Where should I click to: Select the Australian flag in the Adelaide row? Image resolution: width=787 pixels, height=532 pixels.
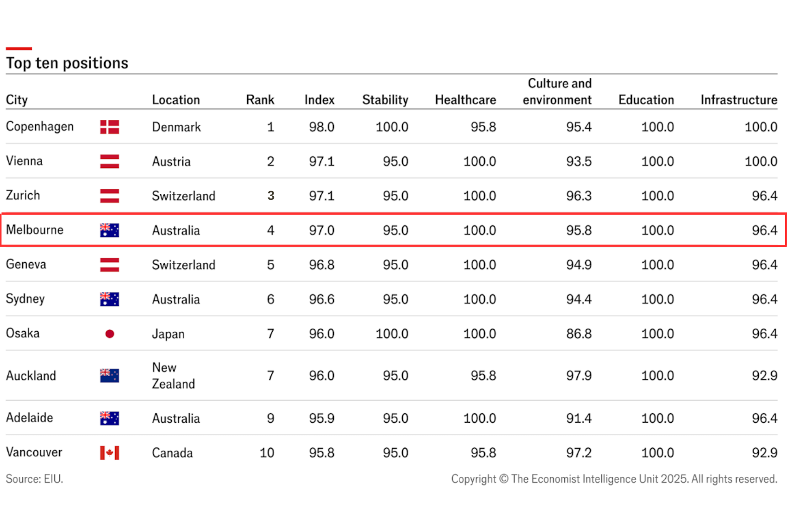[x=109, y=418]
